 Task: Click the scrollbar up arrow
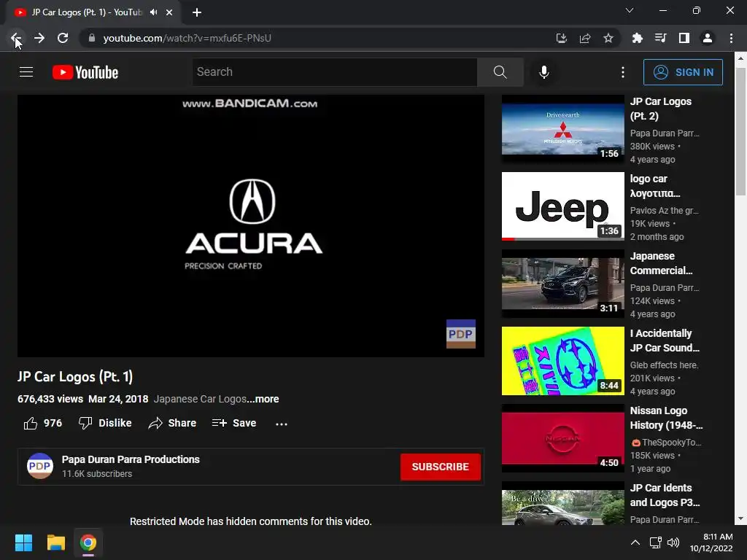[x=740, y=58]
